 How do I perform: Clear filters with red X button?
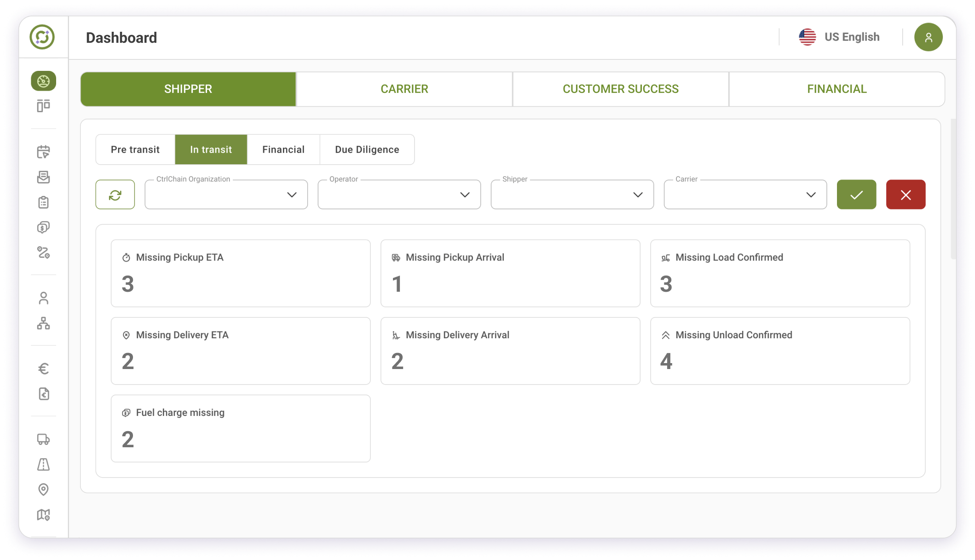[x=906, y=195]
